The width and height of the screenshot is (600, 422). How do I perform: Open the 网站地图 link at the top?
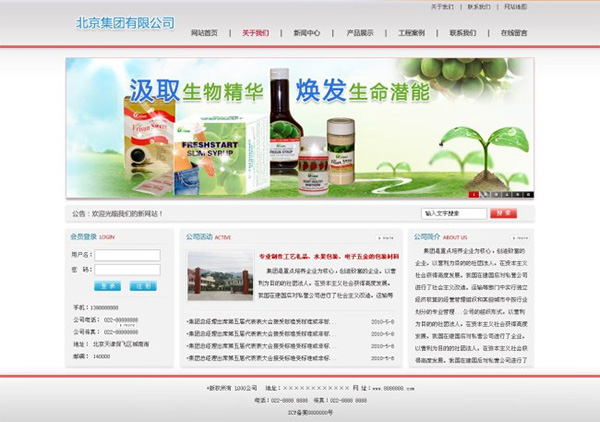515,7
